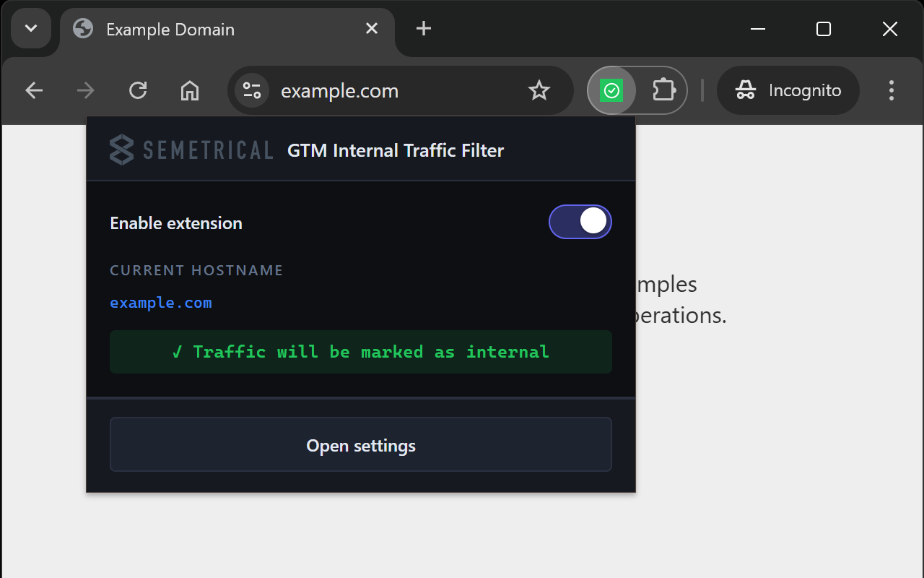
Task: Click the Open settings button
Action: (361, 444)
